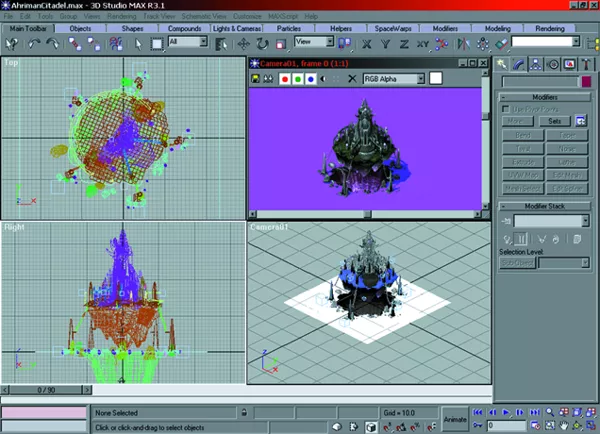Switch to the Particles toolbar tab
The image size is (600, 434).
tap(289, 29)
